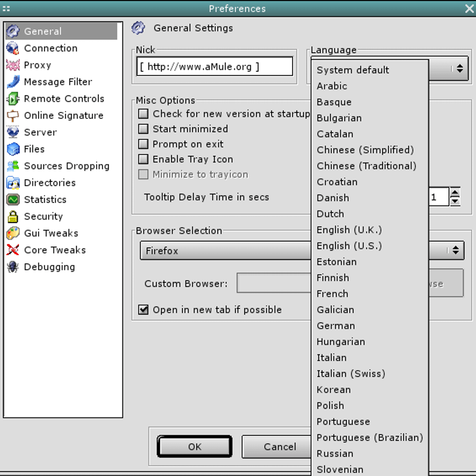Enable the Prompt on exit checkbox
Image resolution: width=476 pixels, height=476 pixels.
[x=143, y=144]
